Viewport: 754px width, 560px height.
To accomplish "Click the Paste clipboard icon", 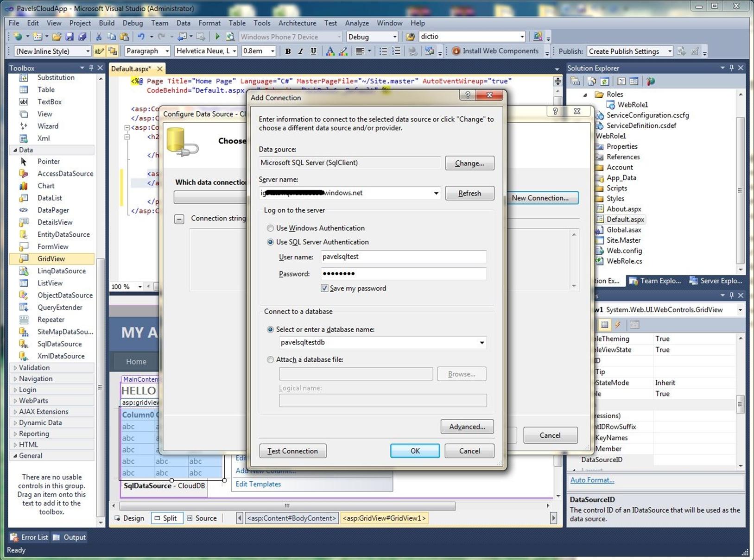I will pos(124,37).
